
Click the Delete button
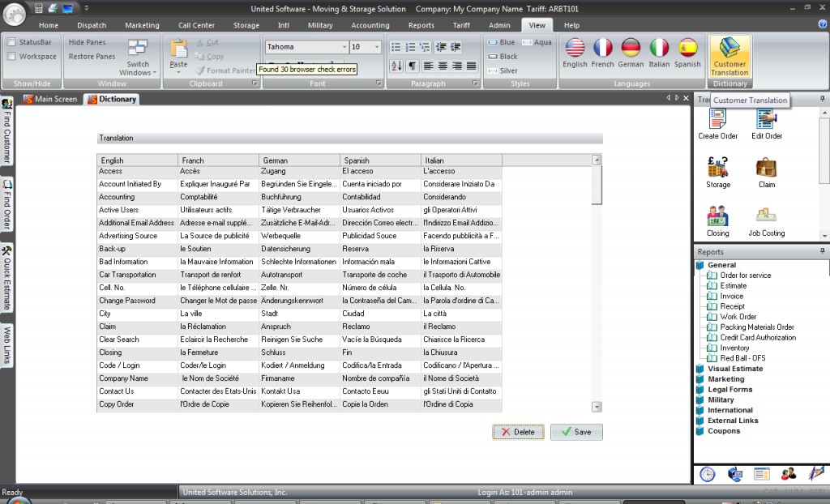click(x=518, y=432)
